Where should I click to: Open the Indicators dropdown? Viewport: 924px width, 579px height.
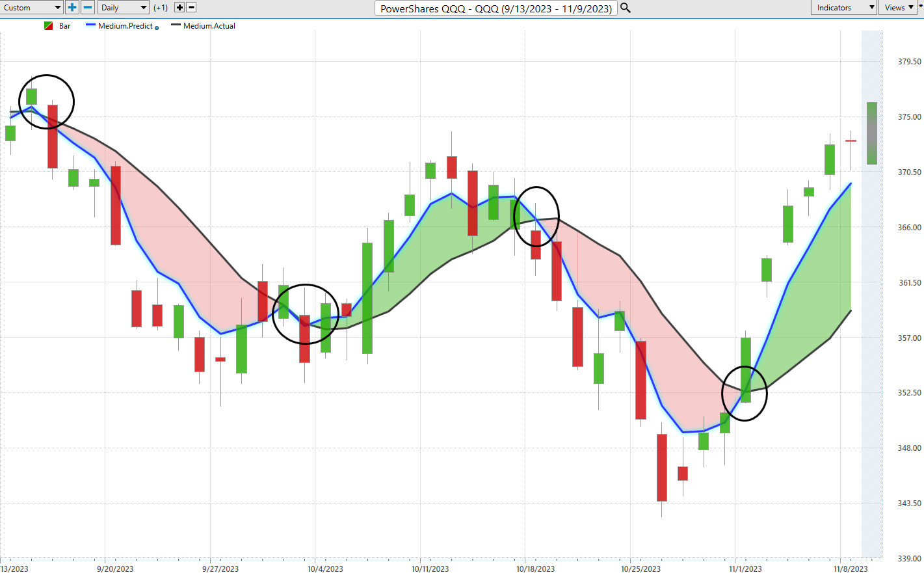(x=844, y=8)
